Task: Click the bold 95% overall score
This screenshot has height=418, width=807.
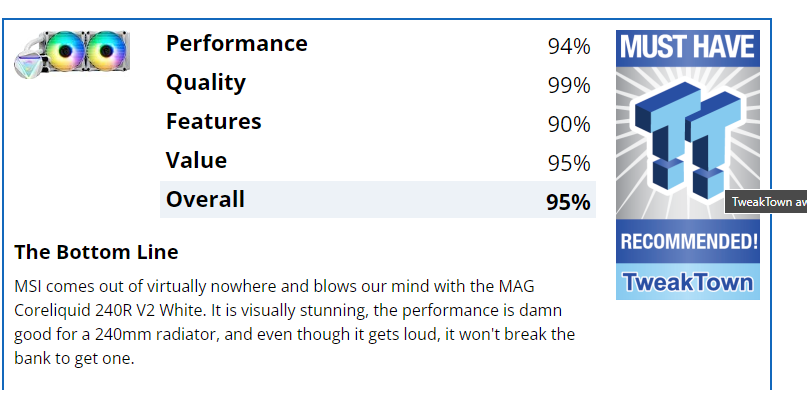Action: coord(568,202)
